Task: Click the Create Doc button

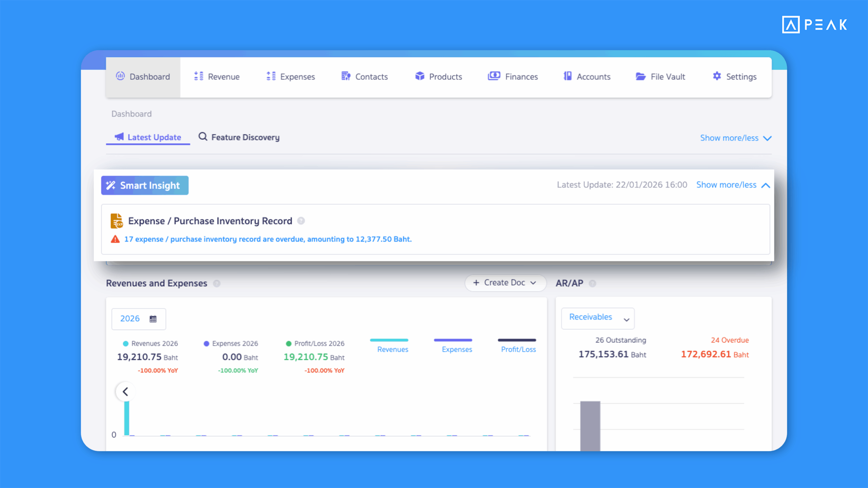Action: click(x=505, y=283)
